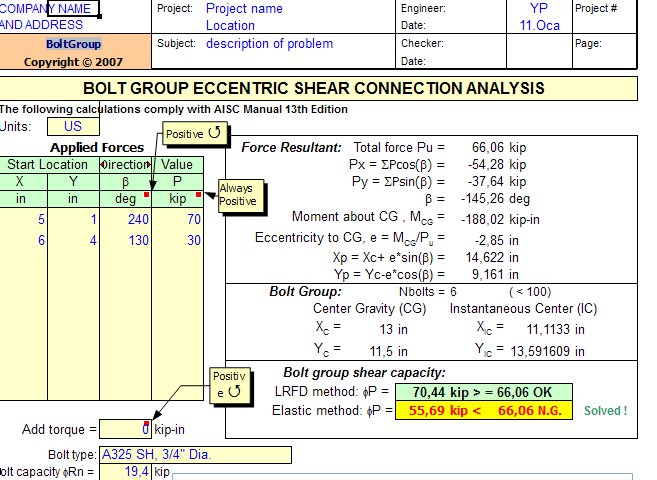The image size is (657, 480).
Task: Click the 'Bolt group shear capacity:' heading
Action: click(365, 373)
